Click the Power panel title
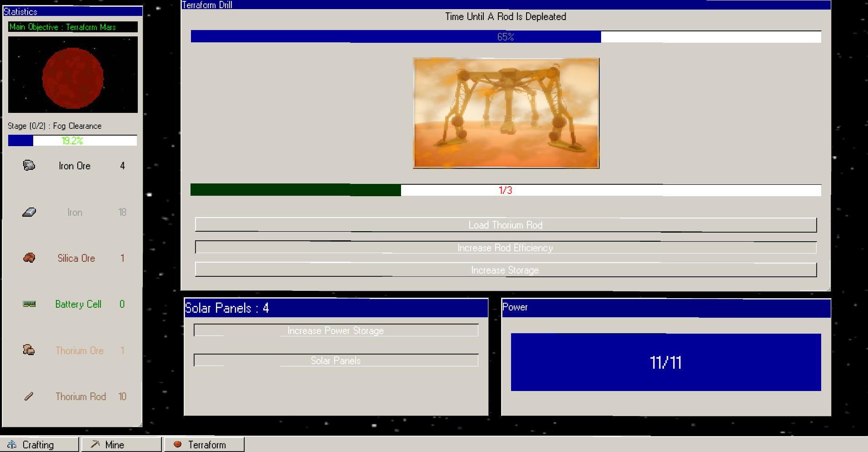This screenshot has height=452, width=868. click(x=515, y=307)
